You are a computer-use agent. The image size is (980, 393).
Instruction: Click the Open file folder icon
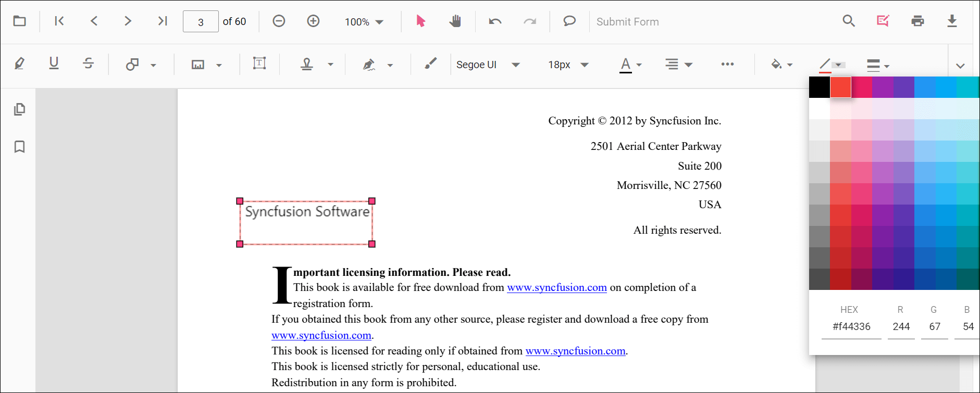[19, 21]
